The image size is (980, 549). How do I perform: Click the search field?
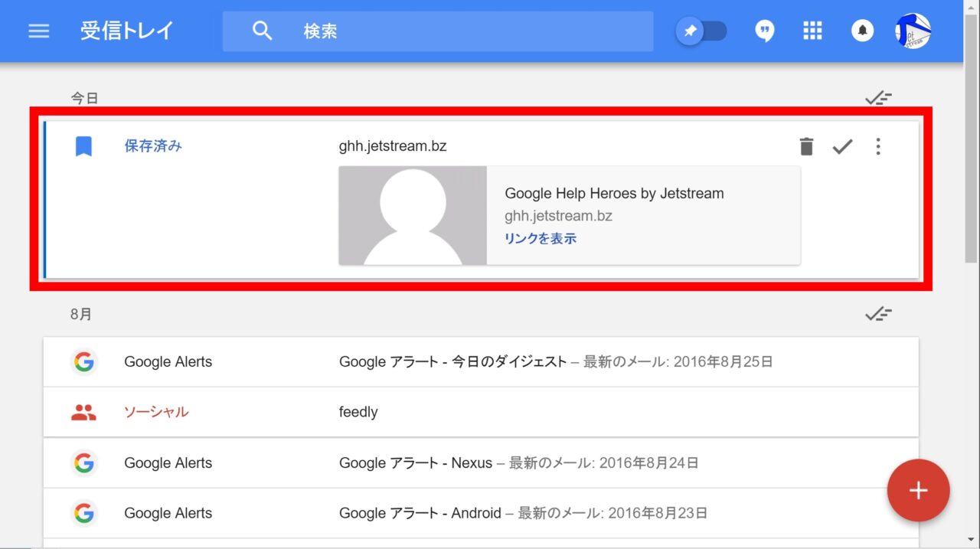pyautogui.click(x=459, y=31)
